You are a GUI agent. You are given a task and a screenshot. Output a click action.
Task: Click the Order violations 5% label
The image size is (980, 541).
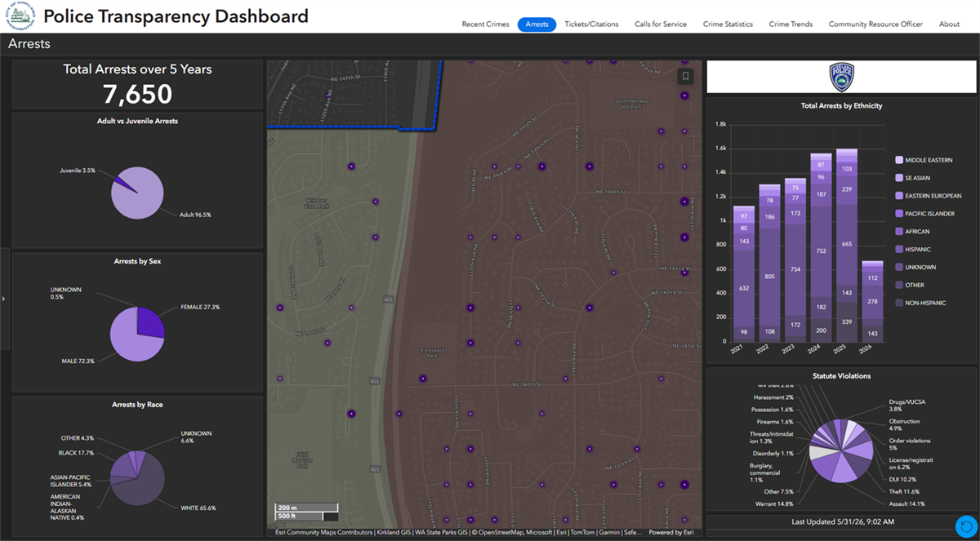tap(911, 444)
